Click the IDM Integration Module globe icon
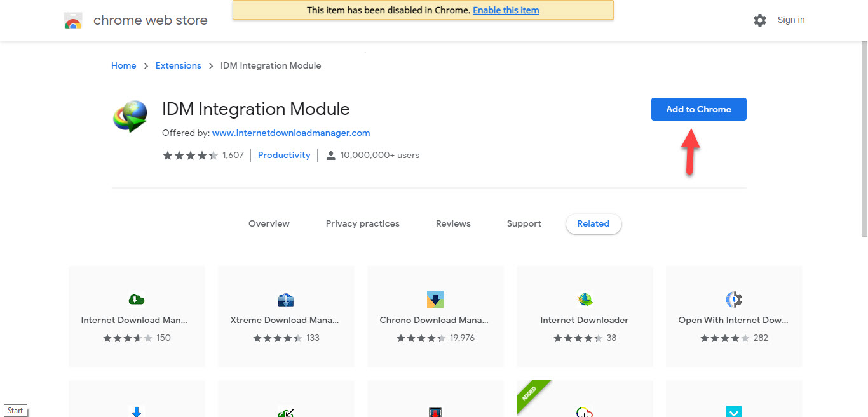The width and height of the screenshot is (868, 417). click(x=130, y=116)
